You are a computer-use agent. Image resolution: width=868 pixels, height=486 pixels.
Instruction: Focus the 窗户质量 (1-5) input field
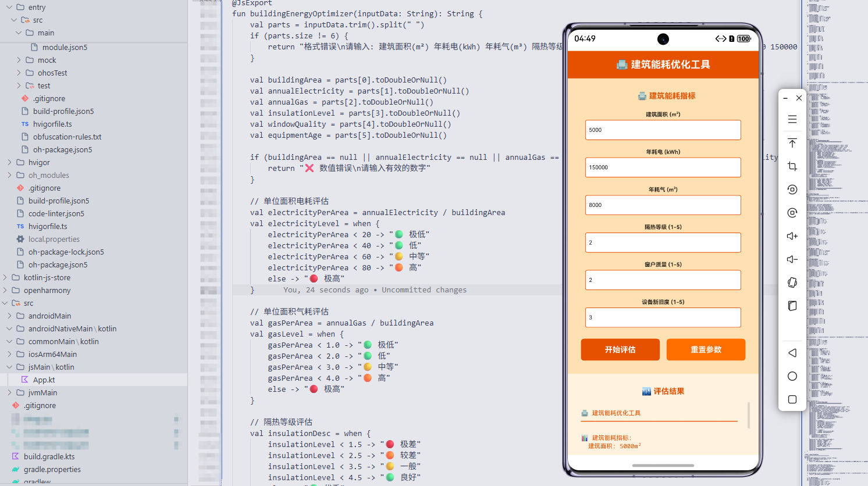pos(663,280)
